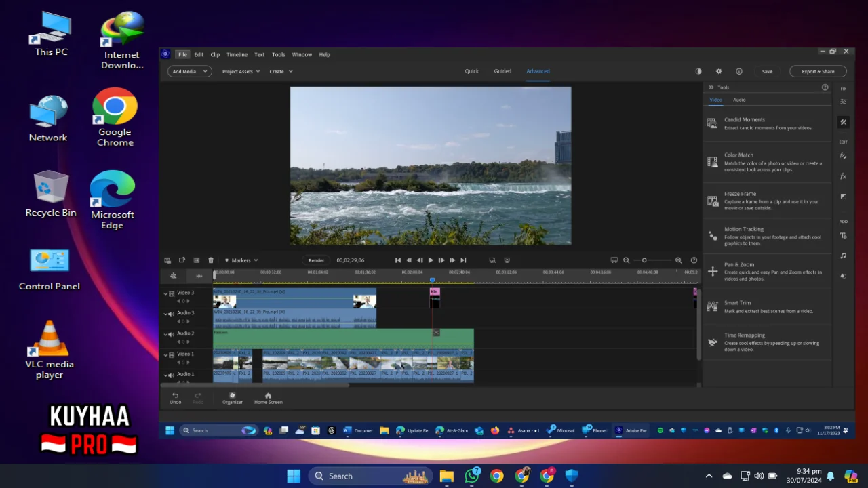
Task: Switch to Guided mode tab
Action: click(x=502, y=71)
